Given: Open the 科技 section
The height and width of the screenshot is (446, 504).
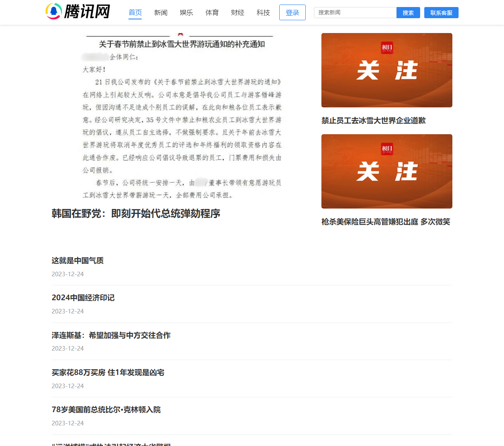Looking at the screenshot, I should click(263, 12).
